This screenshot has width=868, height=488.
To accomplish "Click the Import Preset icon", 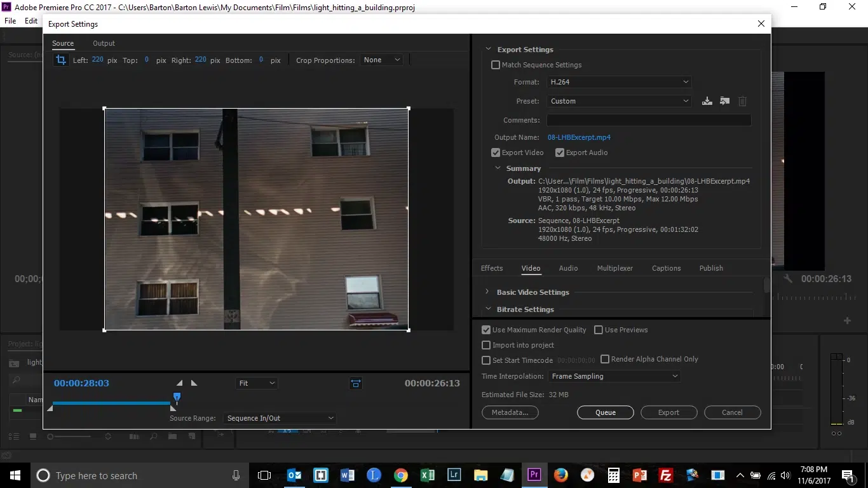I will [x=724, y=101].
